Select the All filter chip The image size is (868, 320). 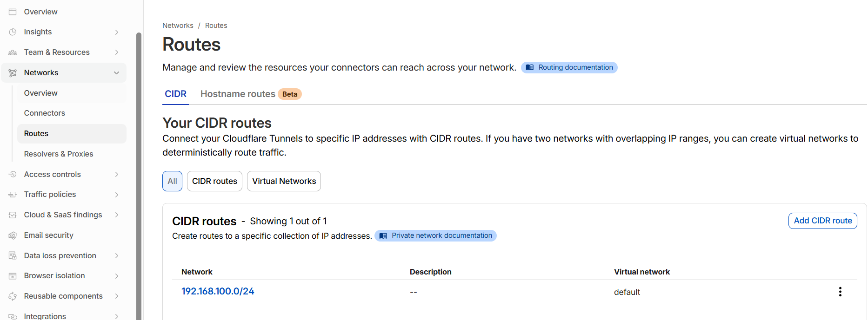(x=172, y=181)
